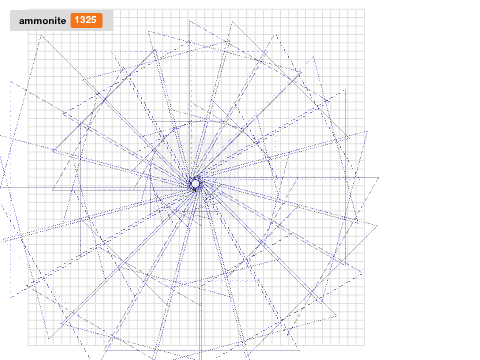Click the gray ammonite monitor background
Viewport: 480px width, 360px height.
(62, 20)
